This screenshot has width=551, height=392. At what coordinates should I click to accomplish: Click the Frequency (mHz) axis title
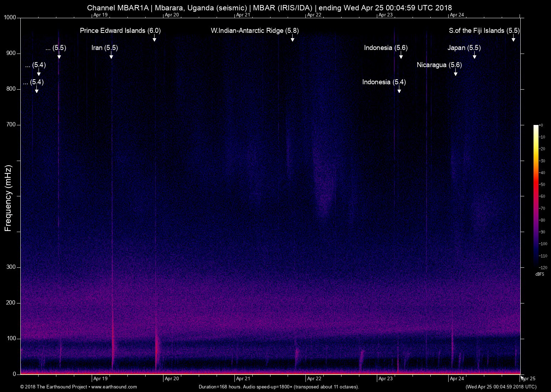click(8, 198)
